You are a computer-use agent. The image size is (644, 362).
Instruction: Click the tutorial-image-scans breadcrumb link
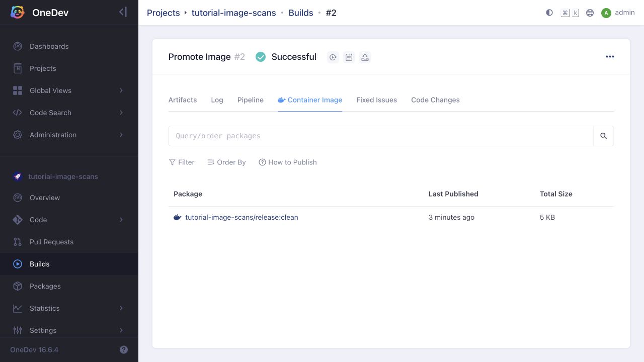[x=233, y=13]
